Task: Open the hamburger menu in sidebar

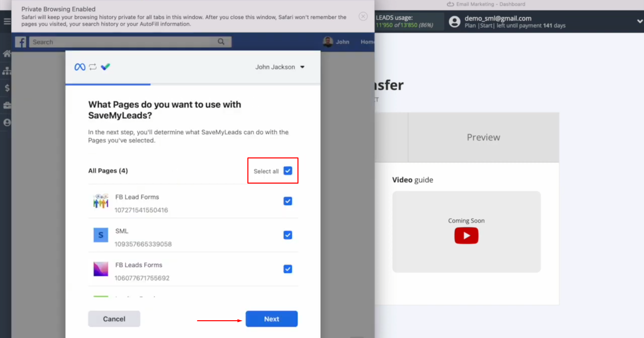Action: tap(7, 21)
